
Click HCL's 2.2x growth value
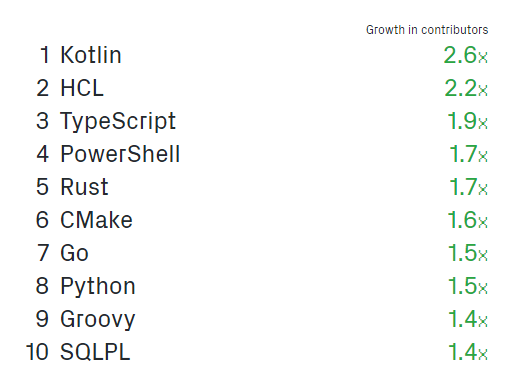click(466, 88)
